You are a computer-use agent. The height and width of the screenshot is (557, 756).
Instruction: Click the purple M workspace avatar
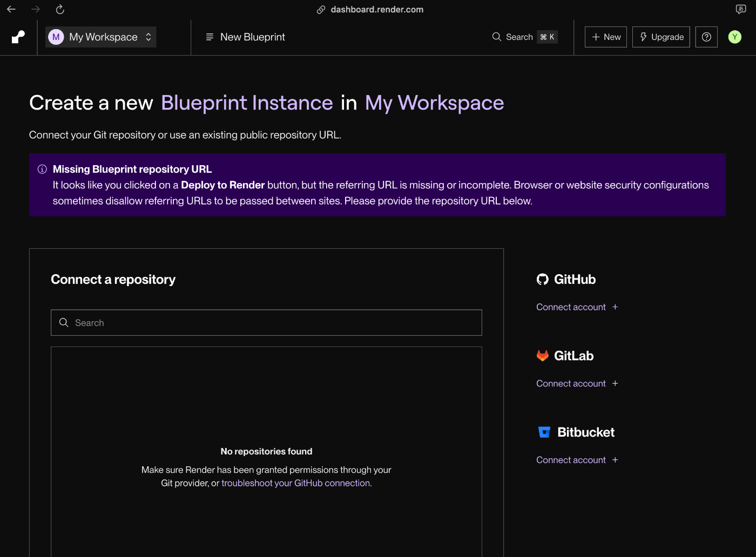point(56,37)
